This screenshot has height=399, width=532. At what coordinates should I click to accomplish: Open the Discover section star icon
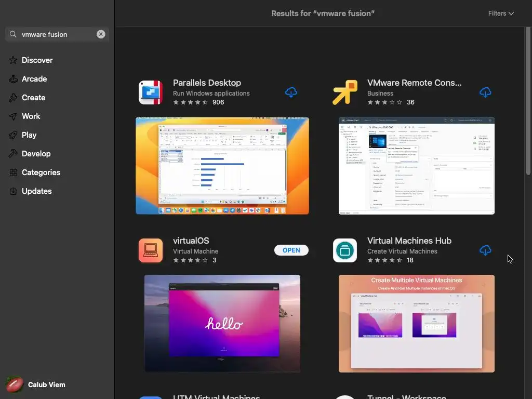click(13, 60)
